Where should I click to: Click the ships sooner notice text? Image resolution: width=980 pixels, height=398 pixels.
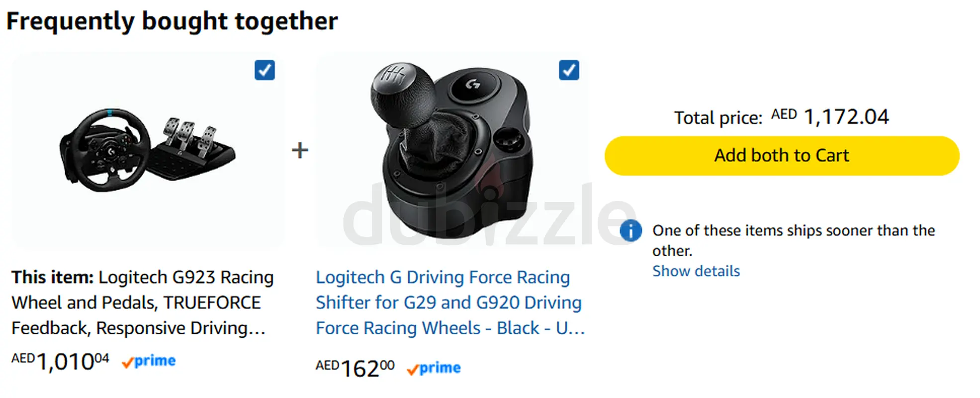click(794, 240)
